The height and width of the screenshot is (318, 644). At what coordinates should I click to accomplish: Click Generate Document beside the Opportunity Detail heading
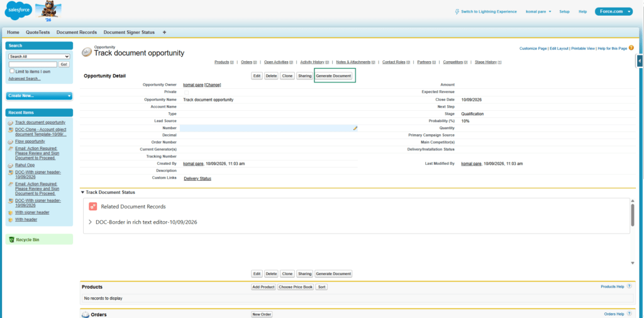pyautogui.click(x=333, y=76)
